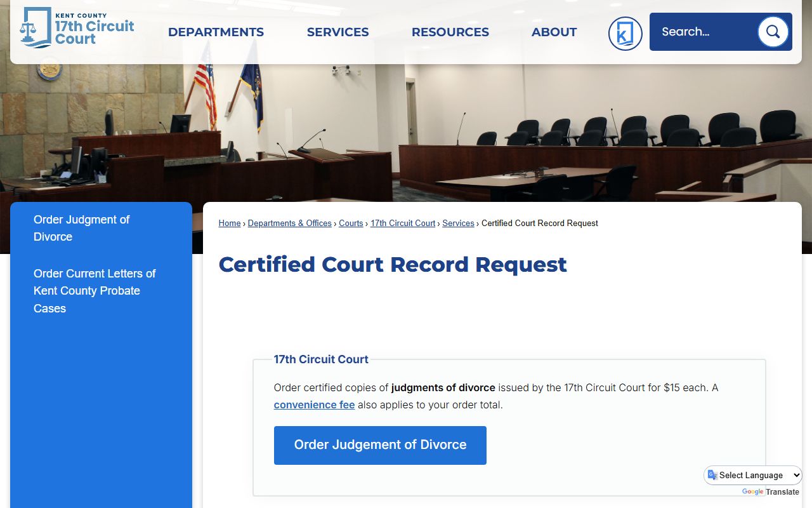Follow the convenience fee link

coord(314,404)
